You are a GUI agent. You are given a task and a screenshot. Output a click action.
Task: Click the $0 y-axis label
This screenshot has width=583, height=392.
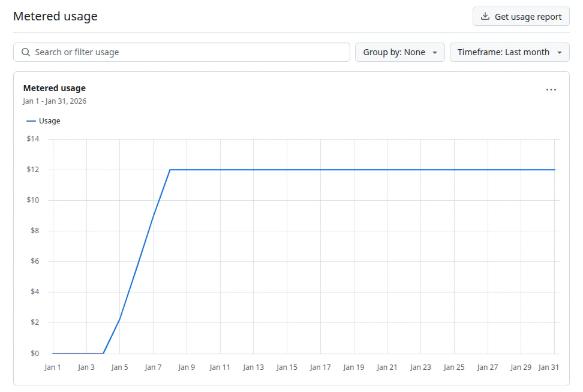click(x=35, y=353)
